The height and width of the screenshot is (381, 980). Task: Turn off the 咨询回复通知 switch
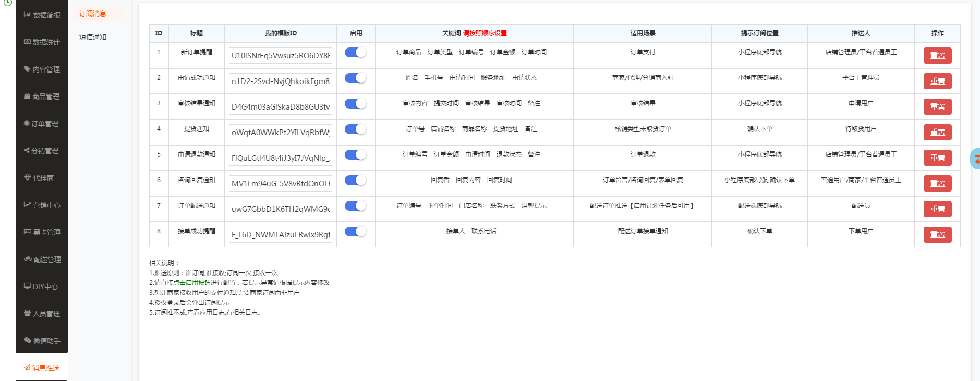pos(356,180)
